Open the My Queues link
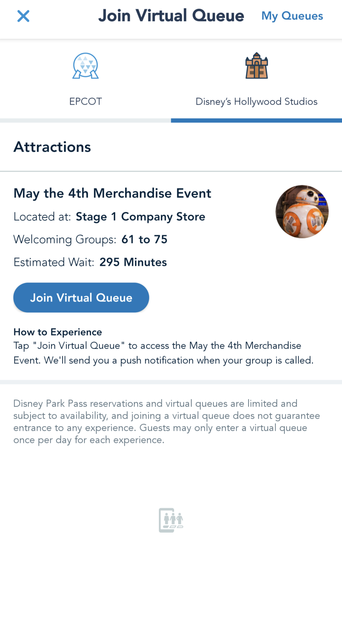Viewport: 342px width, 644px height. [x=292, y=16]
